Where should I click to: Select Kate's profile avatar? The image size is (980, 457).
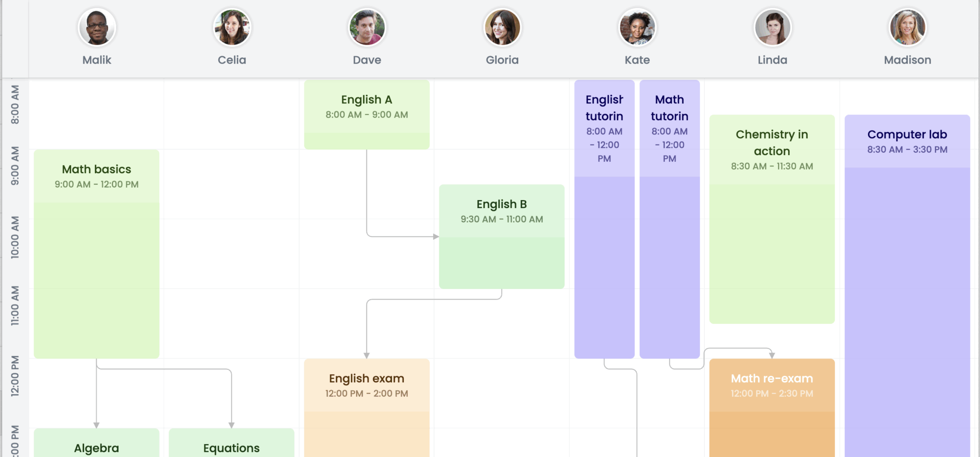637,27
